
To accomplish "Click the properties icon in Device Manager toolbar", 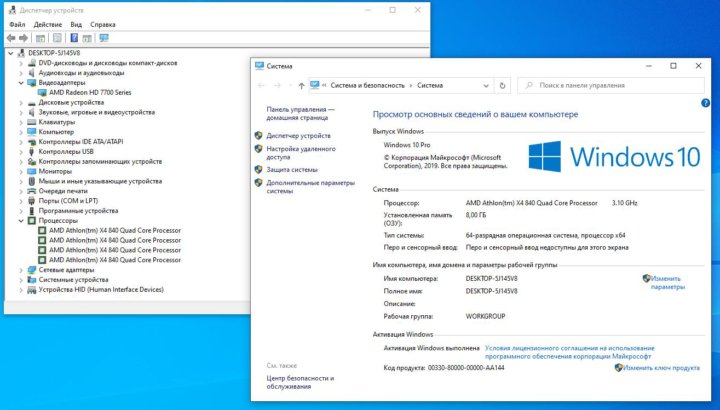I will (x=56, y=38).
